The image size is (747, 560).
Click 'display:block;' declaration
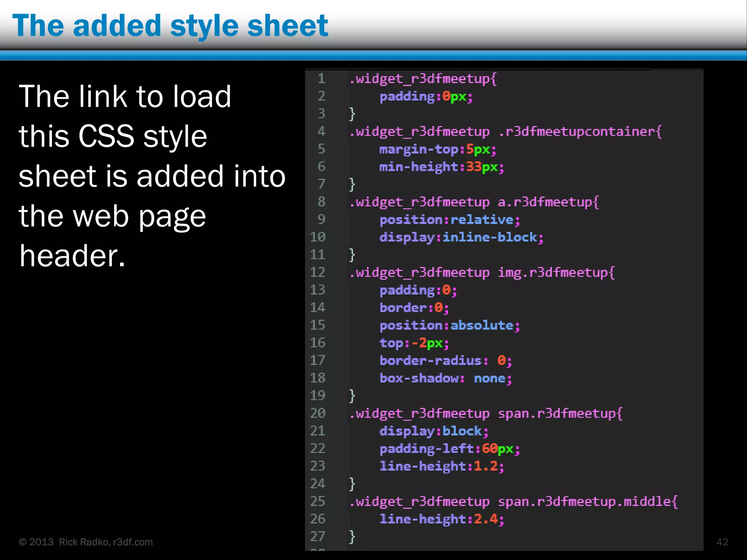pos(434,431)
